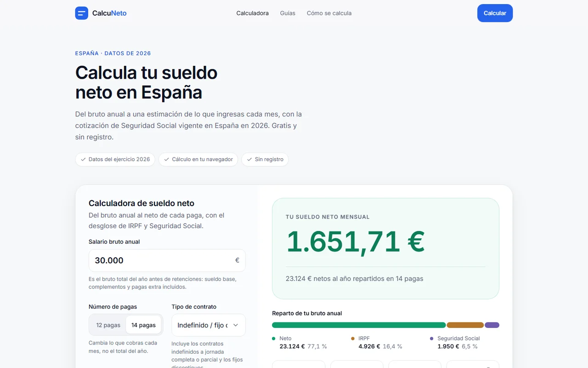Open the CalcuNeto brand name link
Viewport: 588px width, 368px height.
109,13
